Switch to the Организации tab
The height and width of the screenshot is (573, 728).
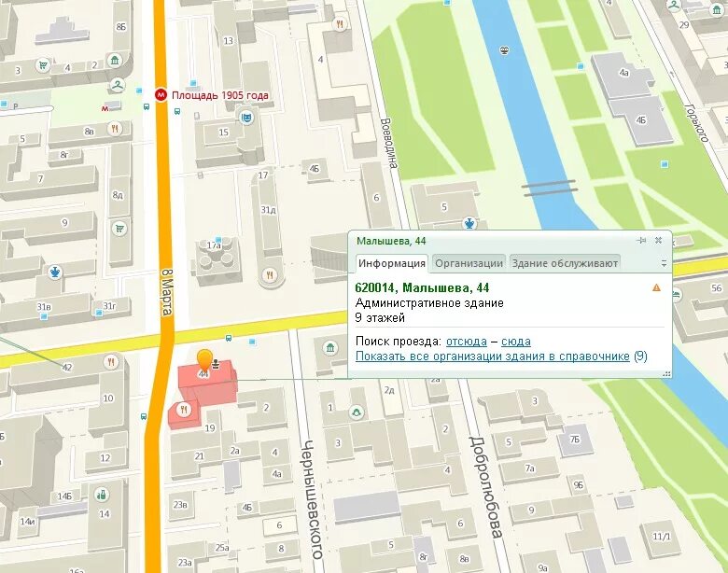coord(469,263)
